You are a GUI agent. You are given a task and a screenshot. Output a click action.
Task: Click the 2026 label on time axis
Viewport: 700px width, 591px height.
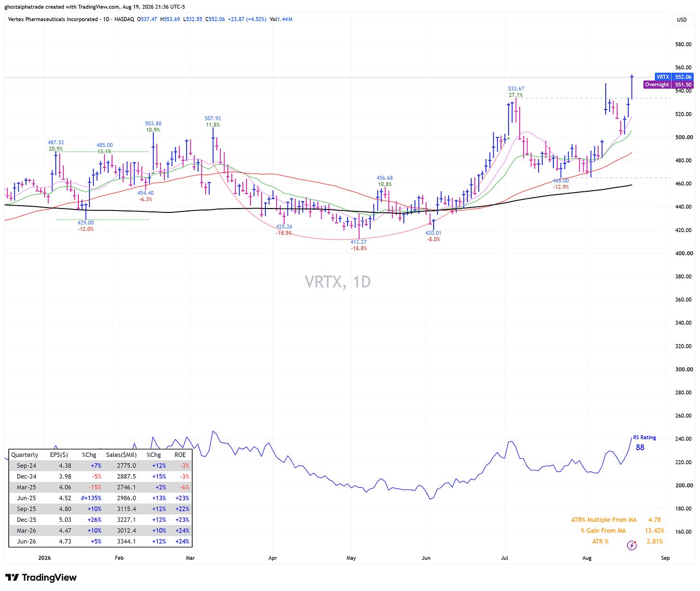[x=44, y=558]
